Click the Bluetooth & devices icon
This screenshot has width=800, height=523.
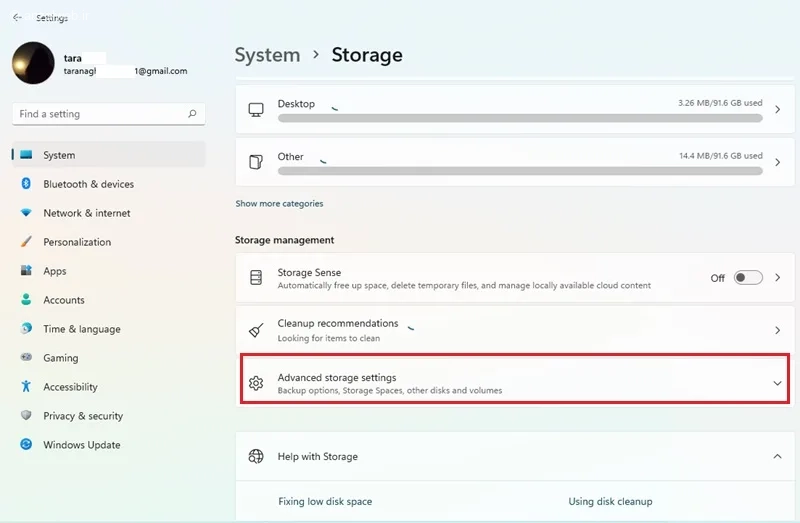coord(26,184)
